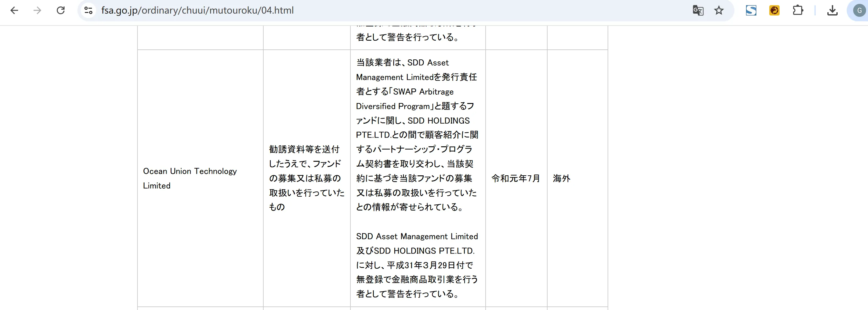This screenshot has width=868, height=310.
Task: Click the browser back arrow
Action: [x=14, y=10]
